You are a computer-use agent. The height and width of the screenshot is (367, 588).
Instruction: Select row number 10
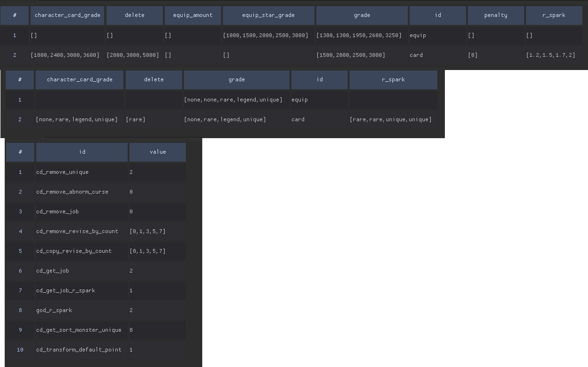[x=20, y=350]
